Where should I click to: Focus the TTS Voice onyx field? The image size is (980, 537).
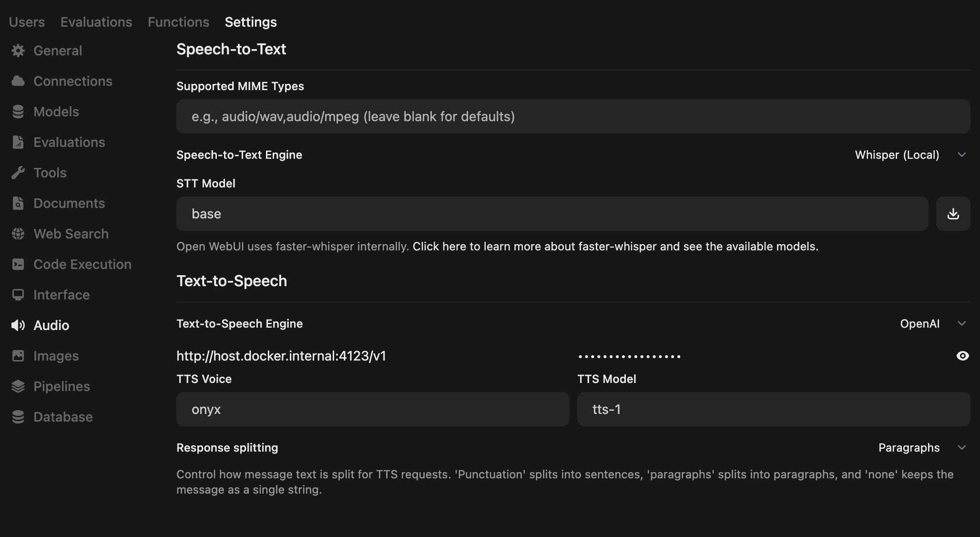[x=373, y=409]
